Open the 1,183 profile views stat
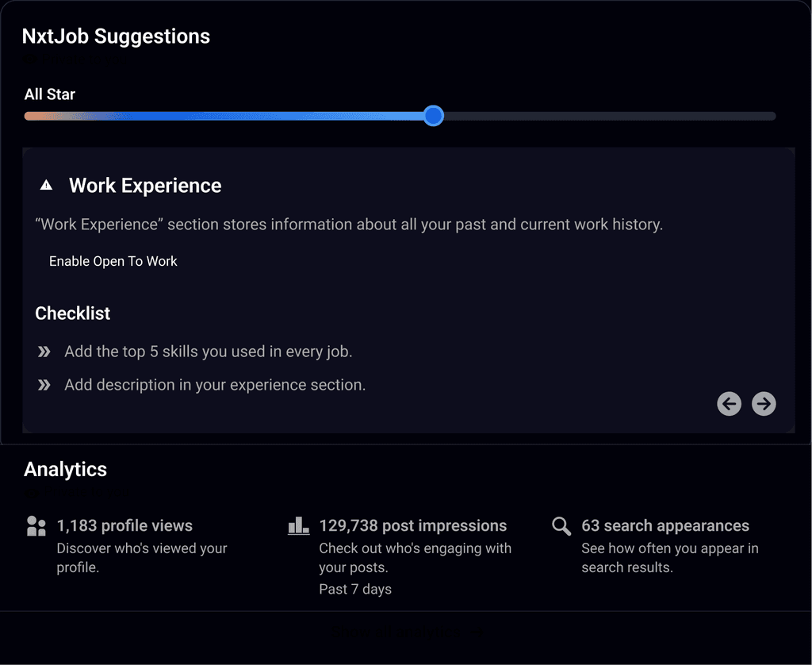This screenshot has width=812, height=665. pyautogui.click(x=124, y=525)
